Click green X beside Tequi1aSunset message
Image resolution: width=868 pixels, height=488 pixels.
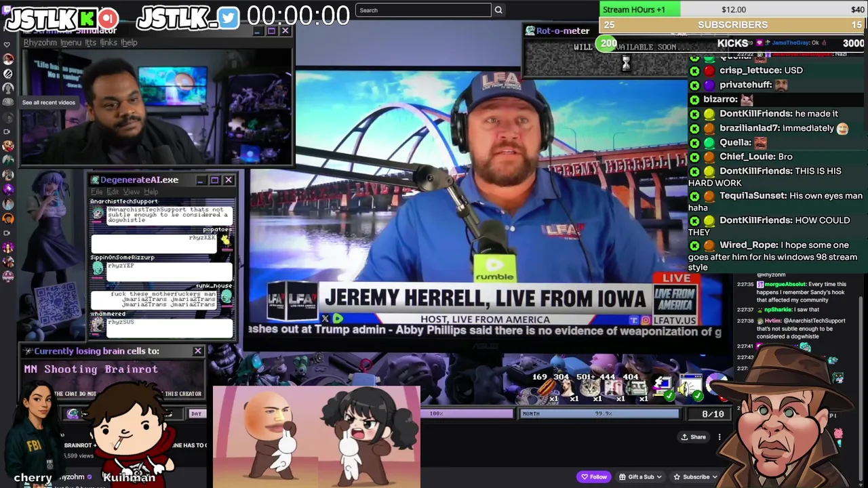[x=694, y=196]
